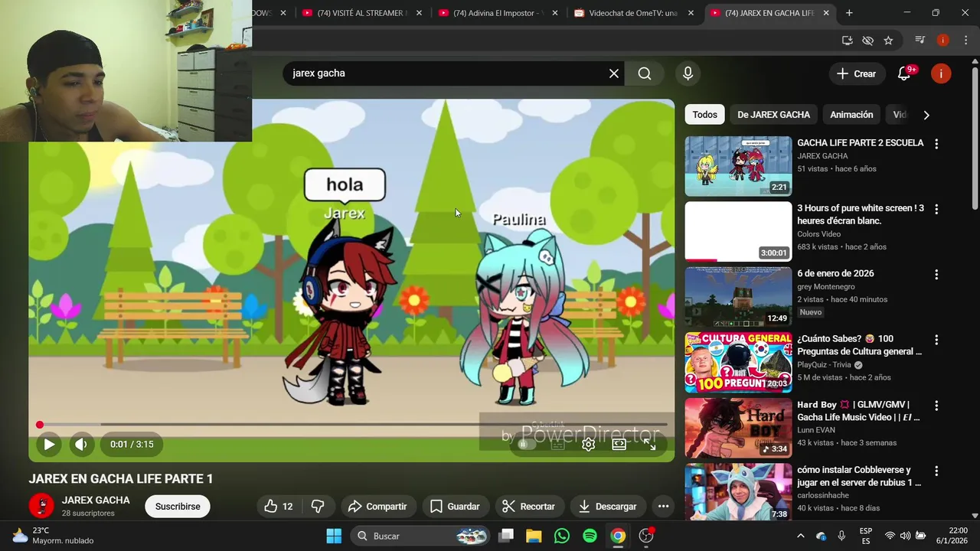
Task: Play the video with the play button
Action: [48, 444]
